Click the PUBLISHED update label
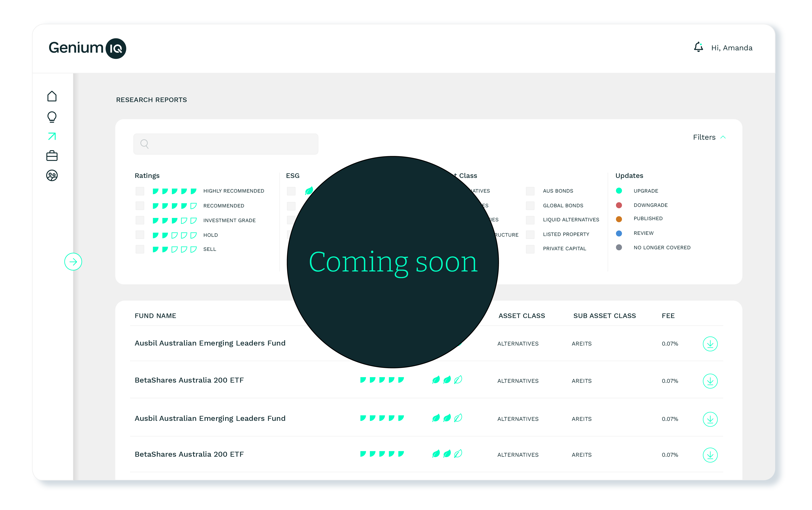Viewport: 812px width, 510px height. click(648, 219)
